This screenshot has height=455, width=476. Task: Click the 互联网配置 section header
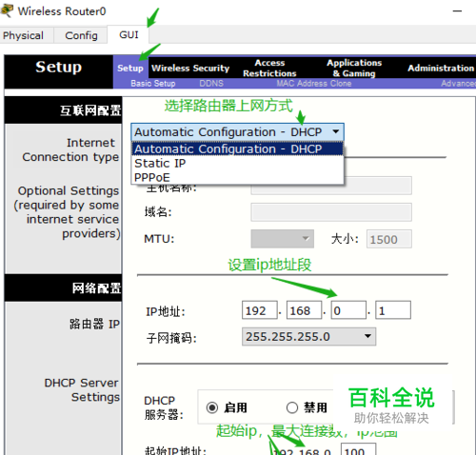[90, 110]
